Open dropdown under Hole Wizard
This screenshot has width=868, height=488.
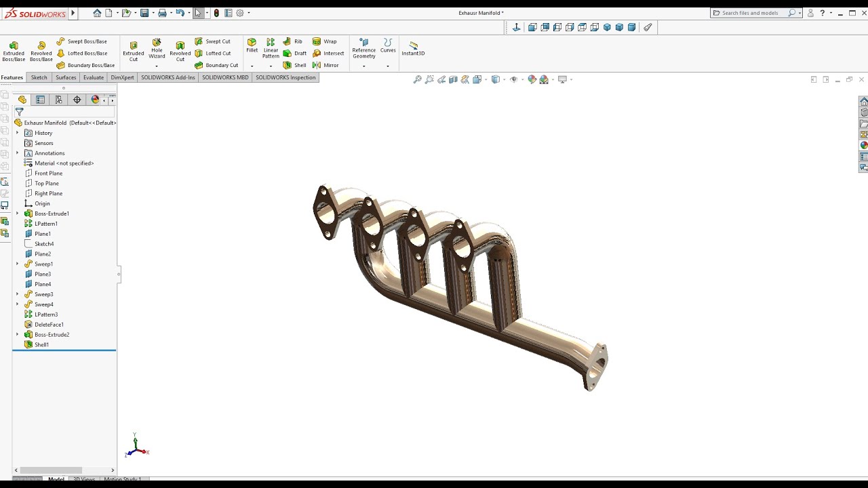(157, 66)
